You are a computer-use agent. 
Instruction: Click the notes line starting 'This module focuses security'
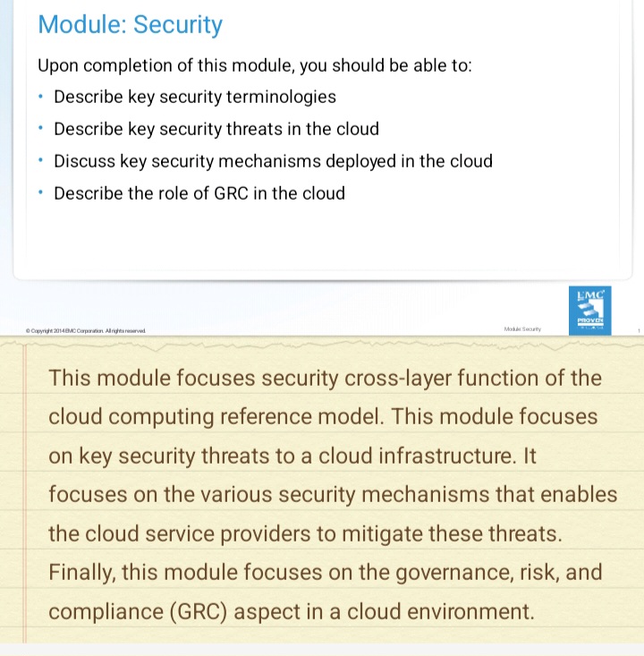326,378
